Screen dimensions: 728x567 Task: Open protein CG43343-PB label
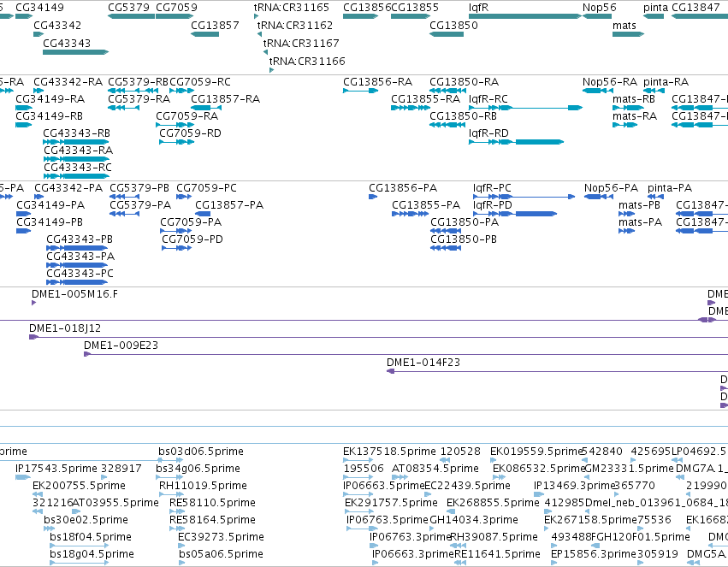[80, 239]
